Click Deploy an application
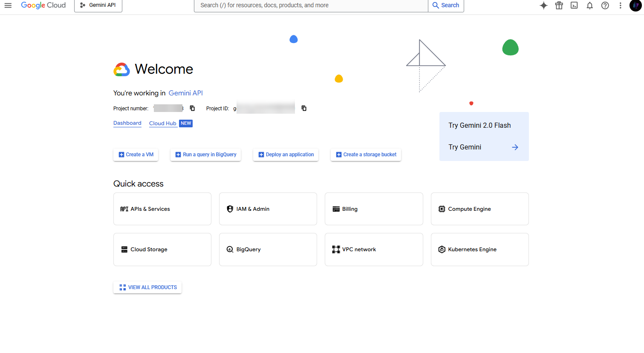 point(286,155)
